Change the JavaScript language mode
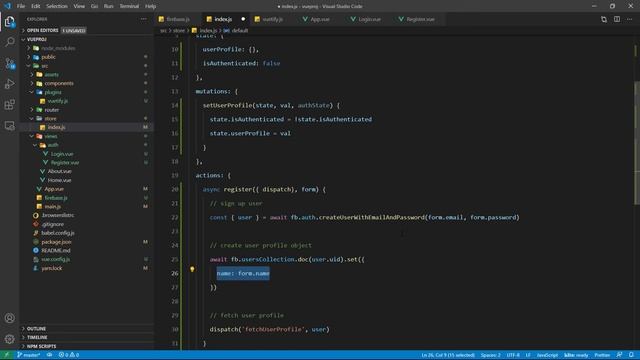 point(547,355)
